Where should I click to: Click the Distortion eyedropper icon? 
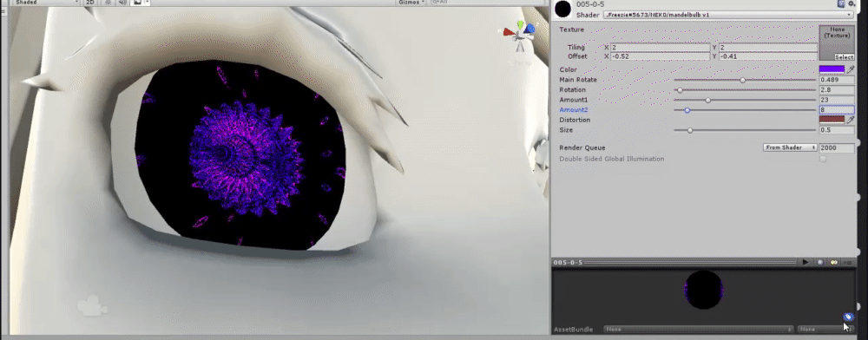point(852,120)
